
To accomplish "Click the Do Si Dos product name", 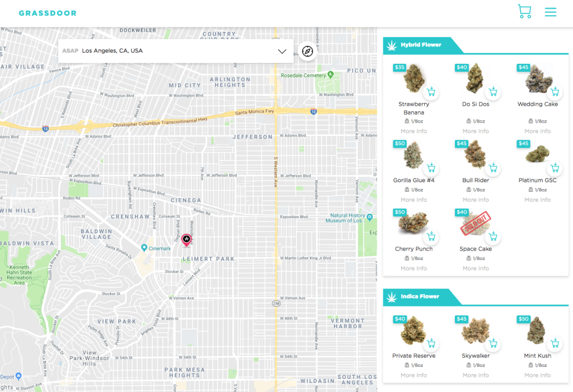I will pyautogui.click(x=476, y=104).
